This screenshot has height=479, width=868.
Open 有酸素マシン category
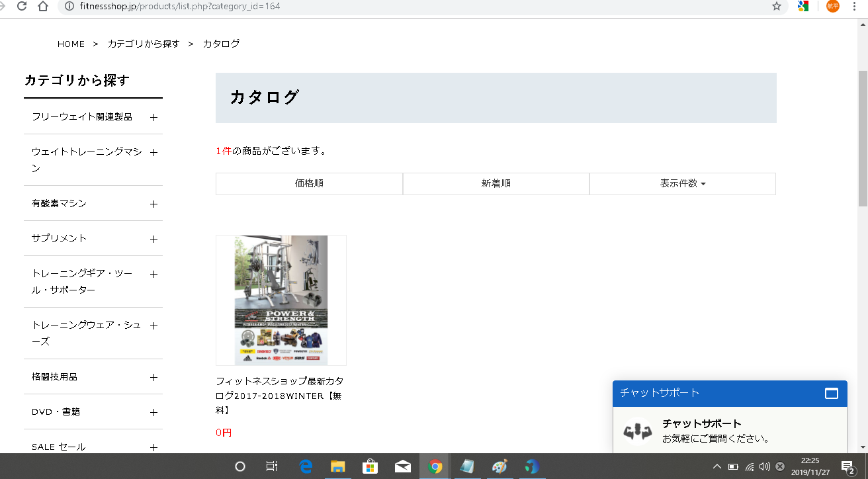[59, 203]
